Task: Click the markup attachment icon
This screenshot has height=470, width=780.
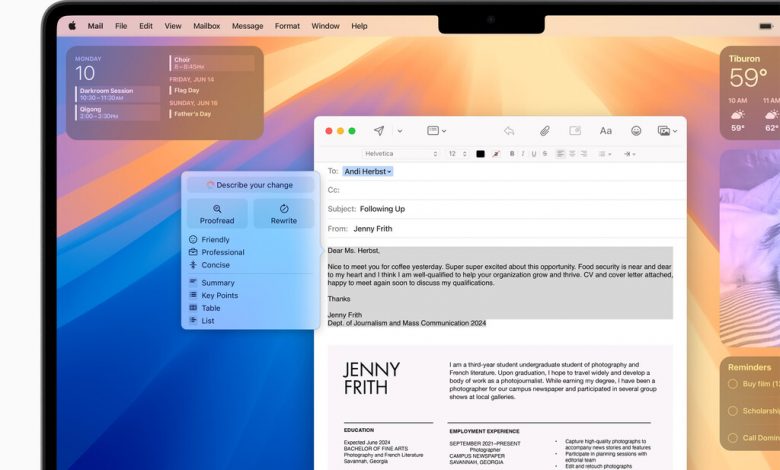Action: tap(575, 131)
